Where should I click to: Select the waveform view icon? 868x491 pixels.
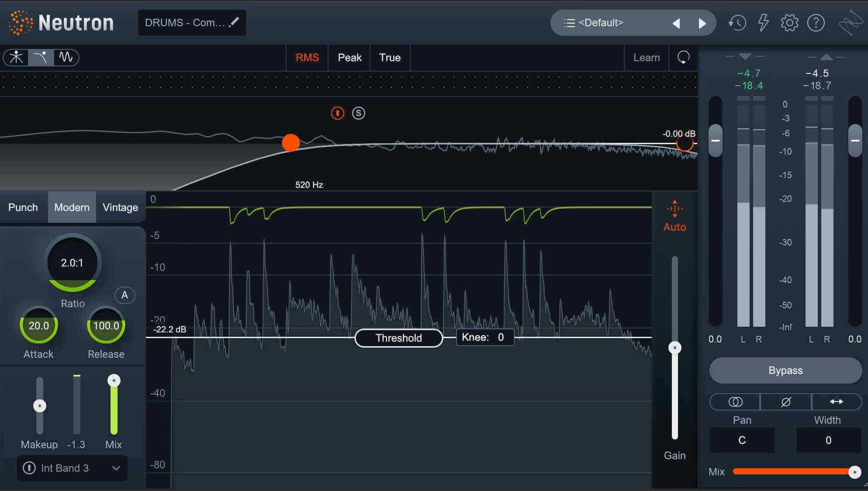66,57
